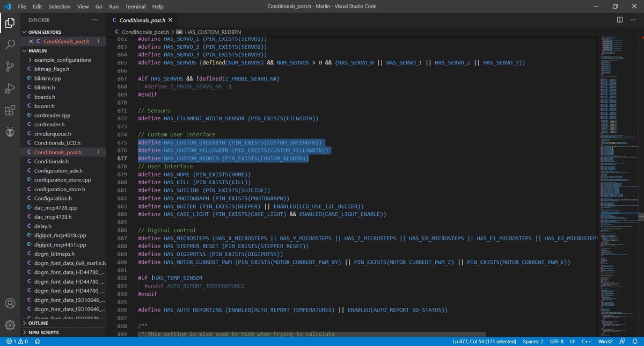Open the Manage gear icon
Image resolution: width=644 pixels, height=346 pixels.
click(10, 325)
